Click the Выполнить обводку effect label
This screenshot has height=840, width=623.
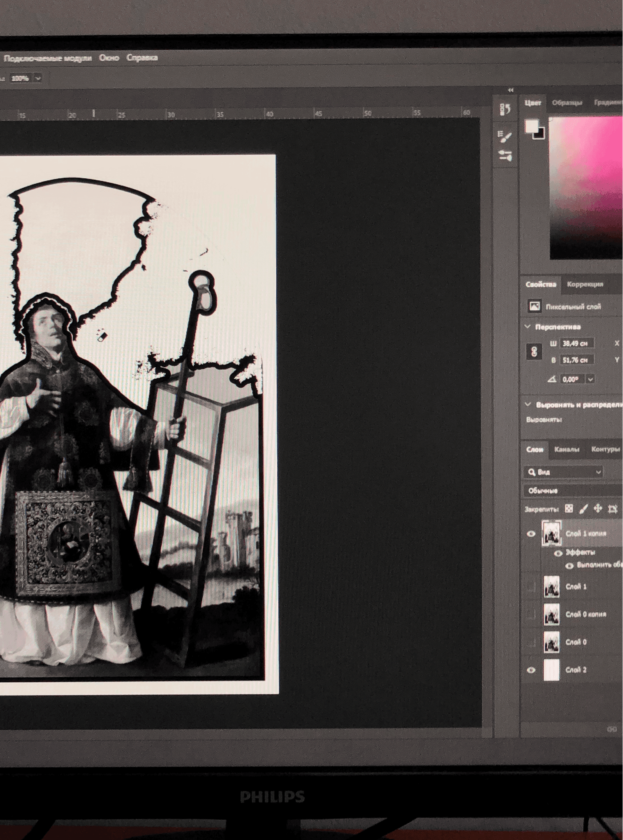tap(600, 565)
